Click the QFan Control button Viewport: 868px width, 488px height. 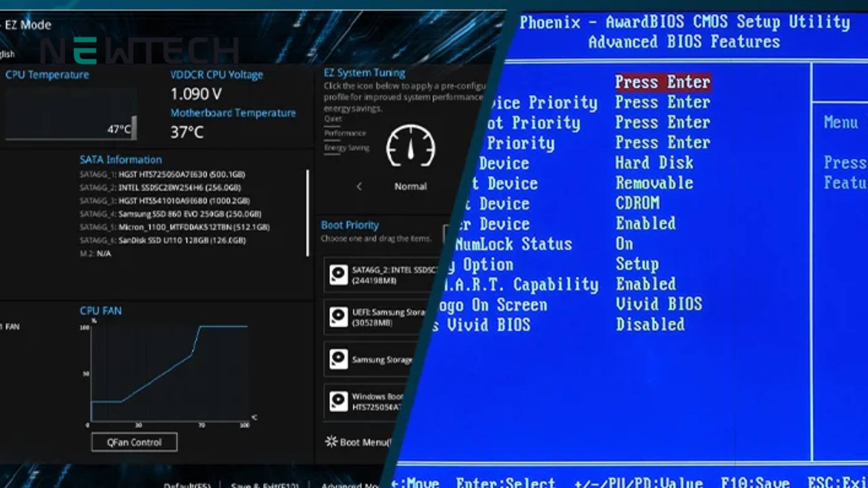(134, 442)
